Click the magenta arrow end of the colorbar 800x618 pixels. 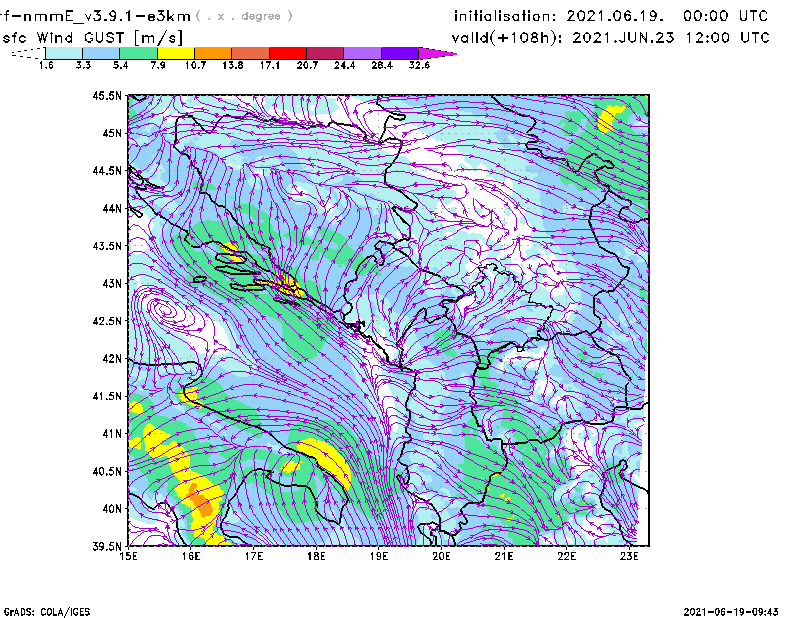437,53
